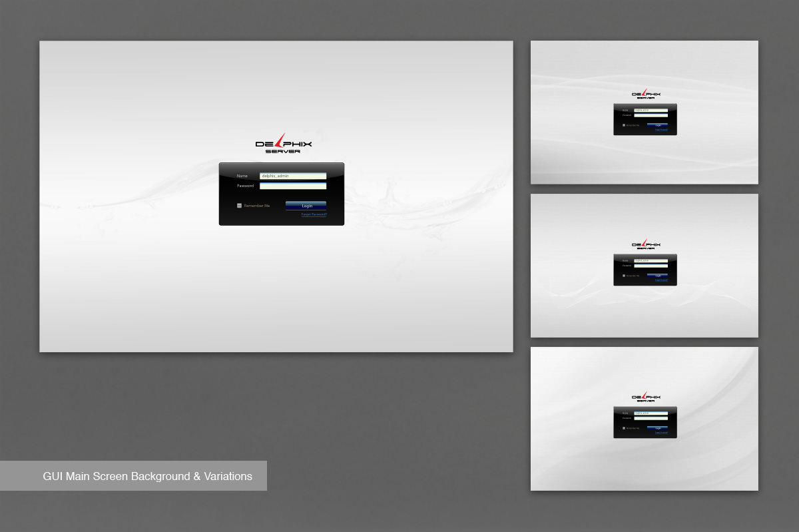This screenshot has height=532, width=799.
Task: Select Password field in bottom variation
Action: (651, 418)
